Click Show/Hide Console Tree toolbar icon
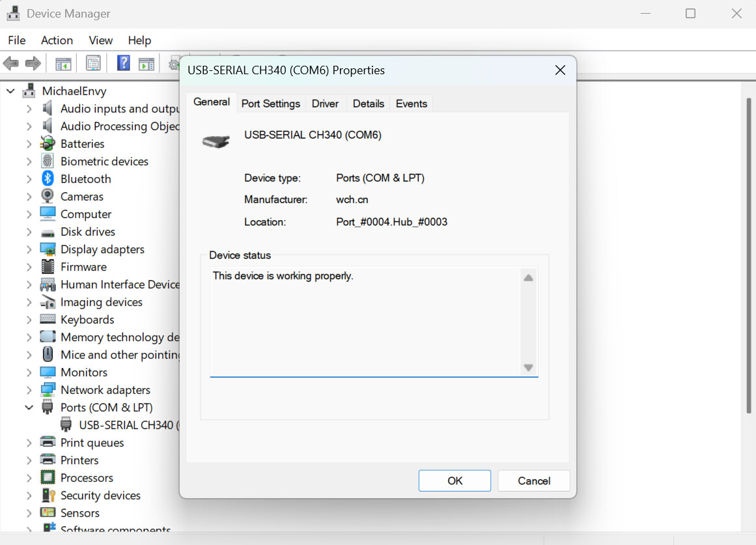This screenshot has width=756, height=545. [x=63, y=63]
